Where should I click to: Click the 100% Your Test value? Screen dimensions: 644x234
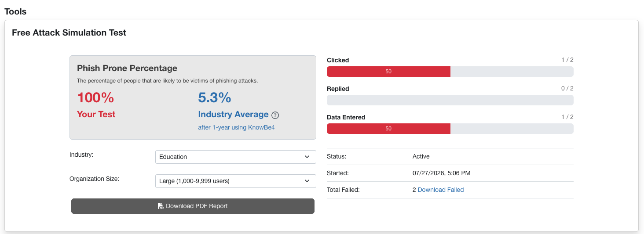tap(95, 97)
